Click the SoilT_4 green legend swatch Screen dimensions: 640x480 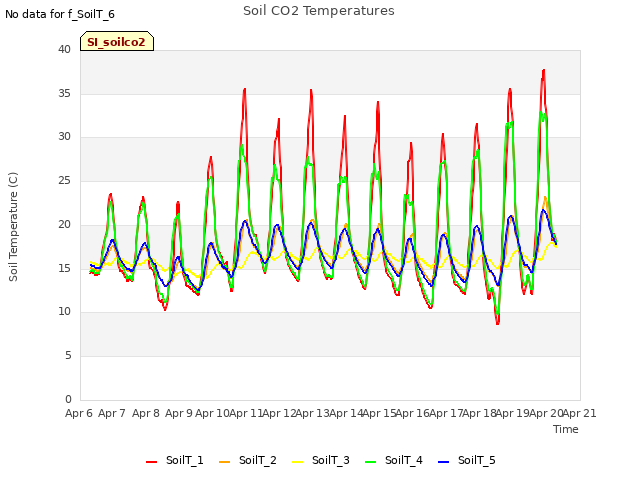click(371, 462)
